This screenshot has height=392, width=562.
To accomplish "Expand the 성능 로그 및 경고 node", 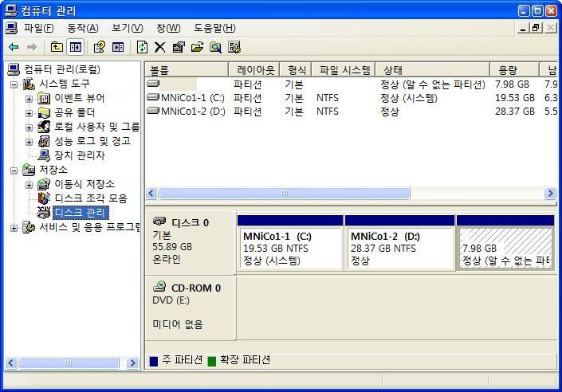I will coord(29,142).
